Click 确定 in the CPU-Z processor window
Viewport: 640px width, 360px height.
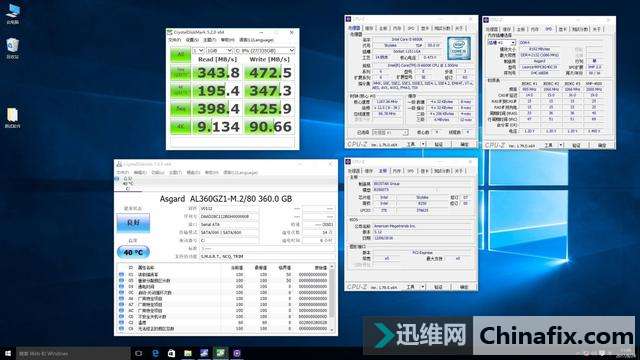coord(464,144)
